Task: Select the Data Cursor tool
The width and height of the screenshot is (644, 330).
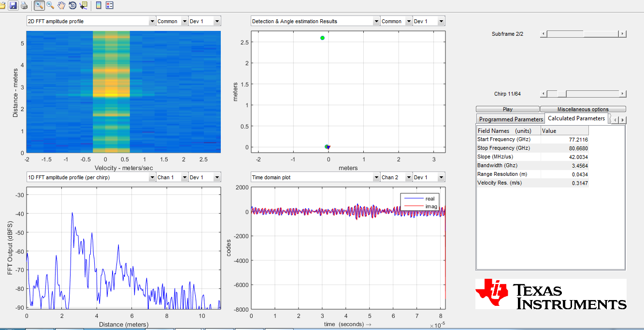Action: [84, 5]
